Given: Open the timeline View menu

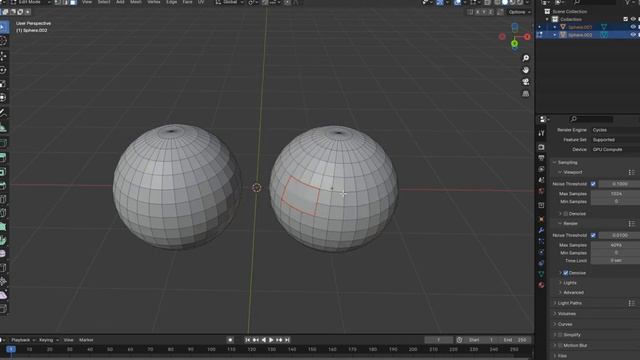Looking at the screenshot, I should tap(68, 340).
